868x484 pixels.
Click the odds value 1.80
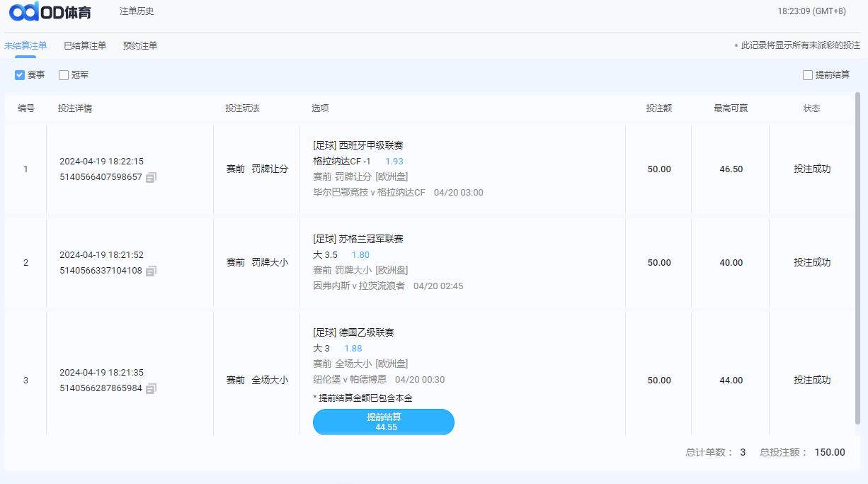pos(360,255)
